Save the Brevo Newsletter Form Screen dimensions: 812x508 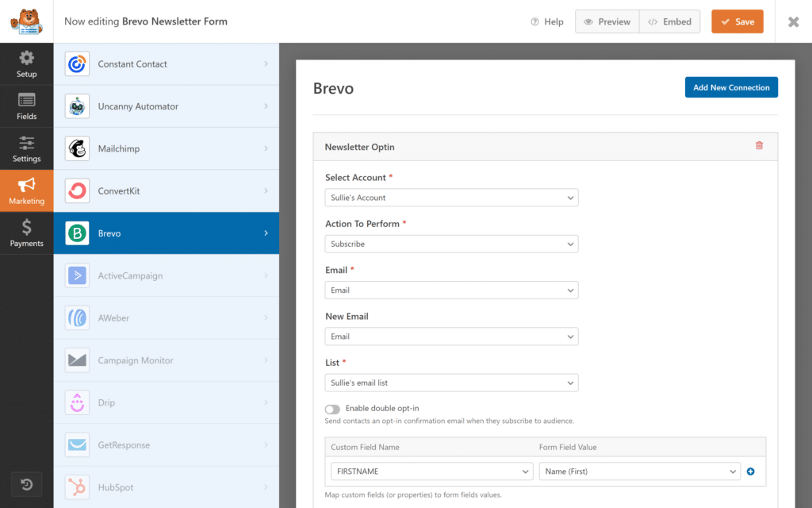(737, 21)
